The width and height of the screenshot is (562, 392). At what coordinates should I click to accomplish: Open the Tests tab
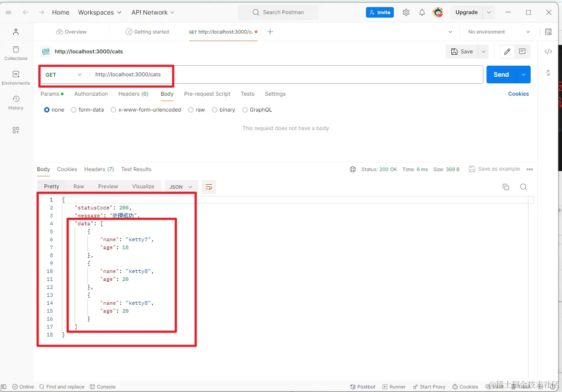pos(248,94)
